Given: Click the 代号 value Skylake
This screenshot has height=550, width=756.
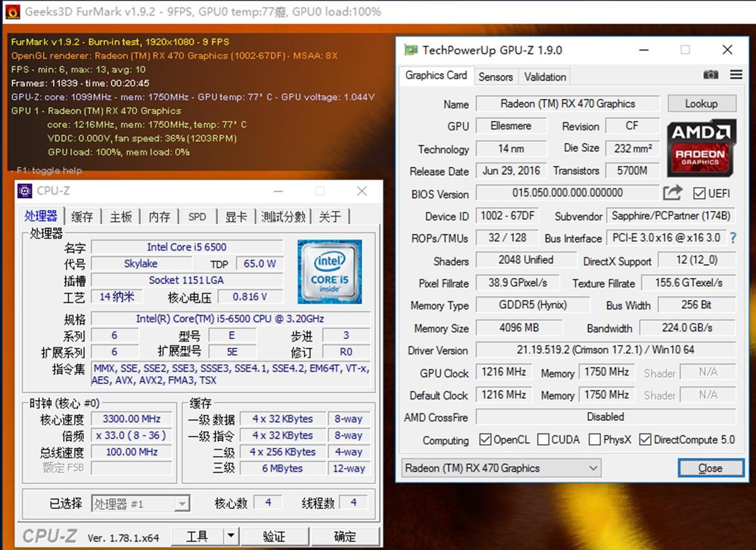Looking at the screenshot, I should [x=141, y=263].
